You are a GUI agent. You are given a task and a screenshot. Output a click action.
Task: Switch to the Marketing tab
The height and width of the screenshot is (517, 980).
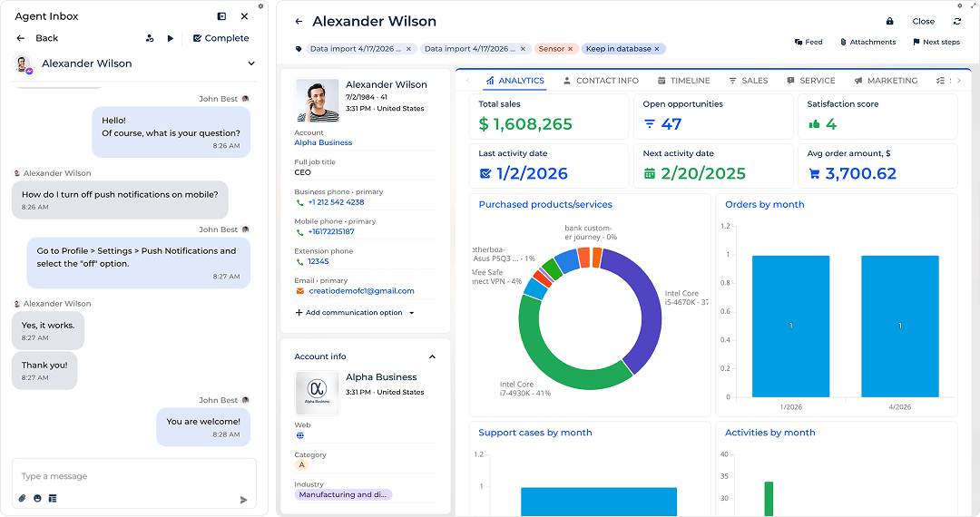[886, 81]
